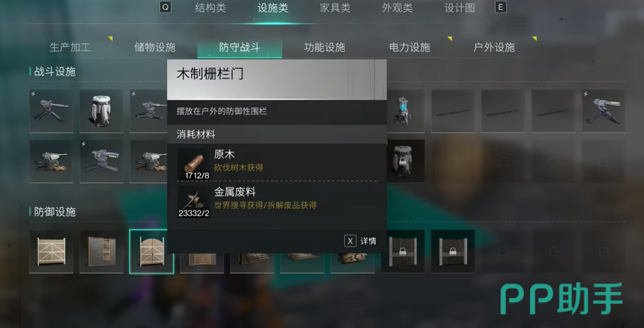Select the first locked gate frame icon
644x328 pixels.
click(403, 251)
